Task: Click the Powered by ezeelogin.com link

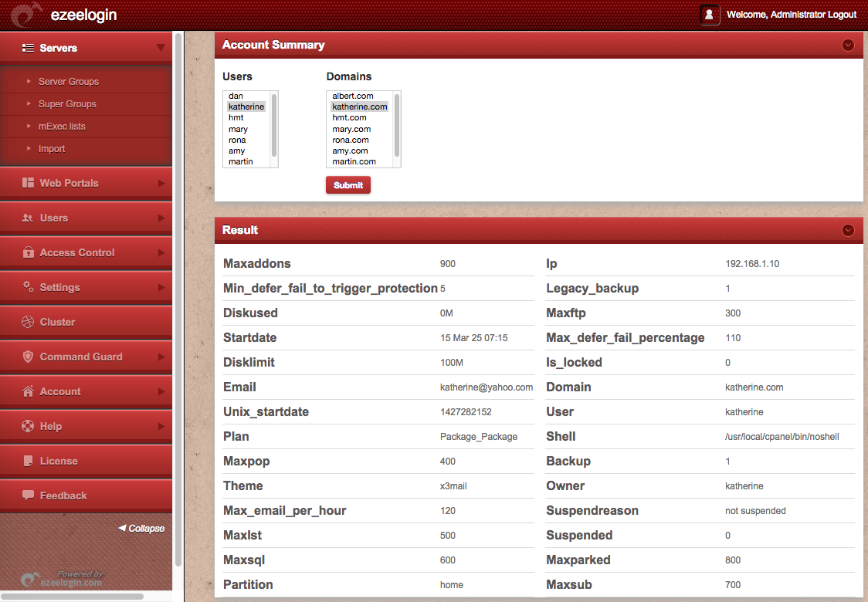Action: point(63,579)
